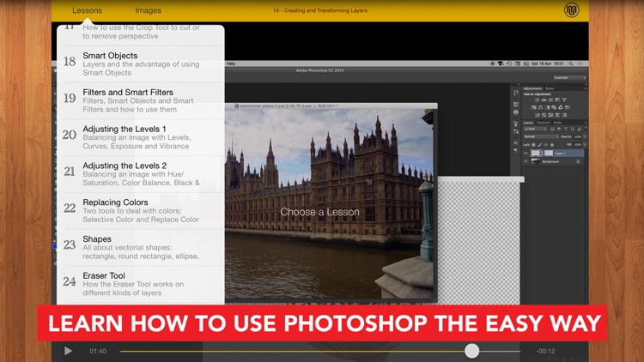Open the Essentials workspace dropdown

[x=569, y=77]
